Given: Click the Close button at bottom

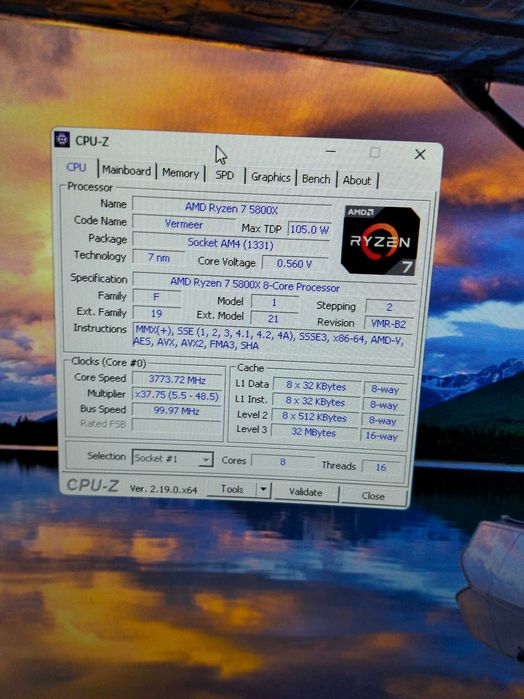Looking at the screenshot, I should [373, 496].
